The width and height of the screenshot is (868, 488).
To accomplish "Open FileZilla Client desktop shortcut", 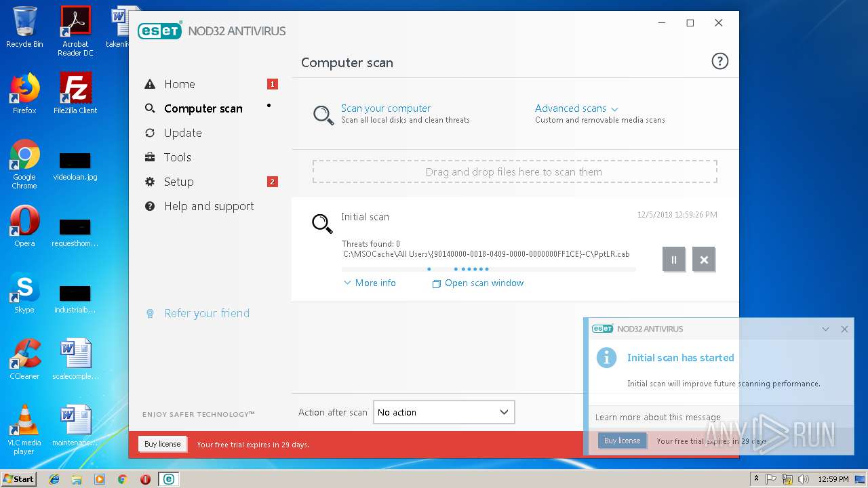I will point(75,94).
